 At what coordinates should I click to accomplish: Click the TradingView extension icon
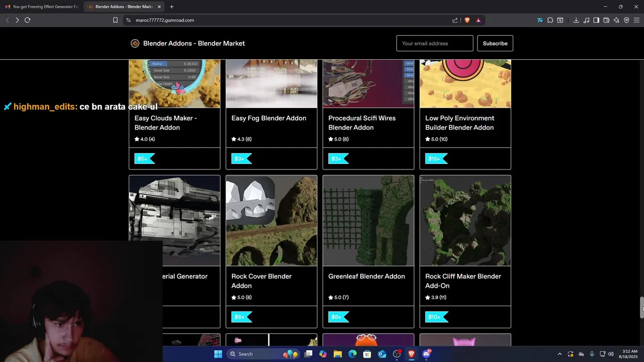point(540,20)
